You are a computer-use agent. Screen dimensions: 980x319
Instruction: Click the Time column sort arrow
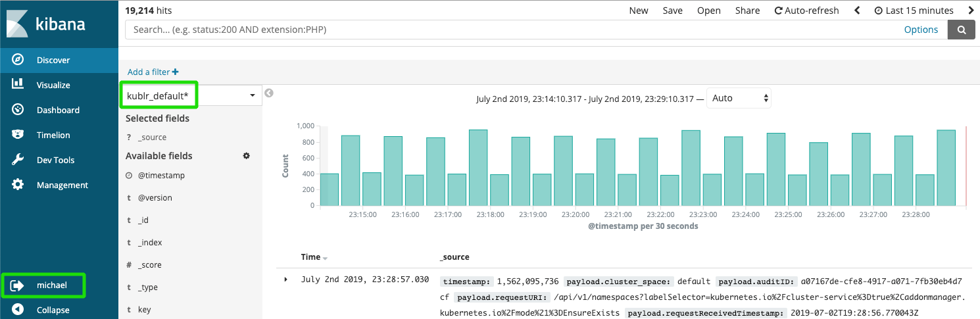(325, 258)
